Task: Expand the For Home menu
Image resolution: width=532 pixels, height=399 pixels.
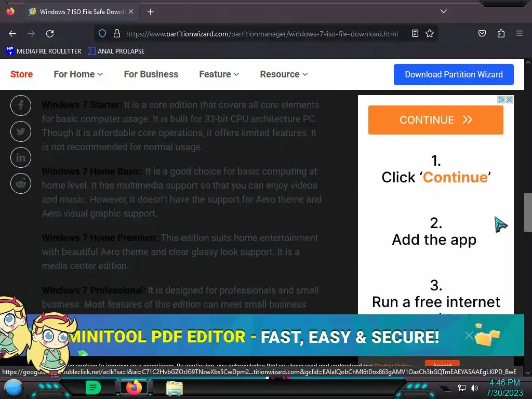Action: pos(78,74)
